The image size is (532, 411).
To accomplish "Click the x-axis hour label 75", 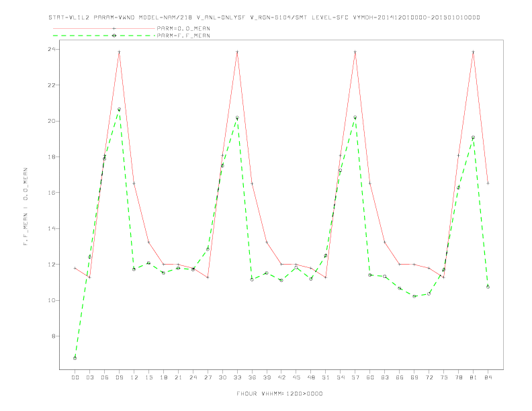I will [444, 377].
